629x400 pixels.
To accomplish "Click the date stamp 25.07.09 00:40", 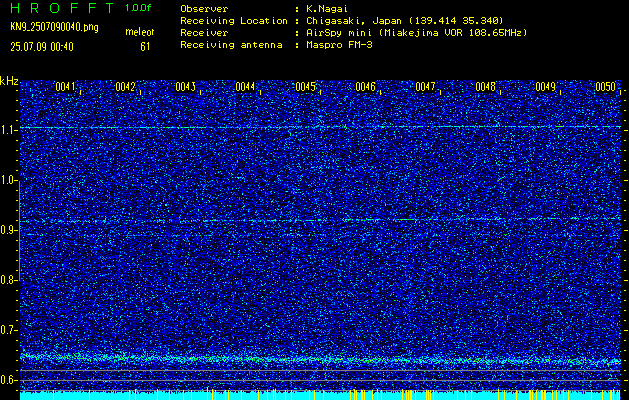I will coord(42,47).
